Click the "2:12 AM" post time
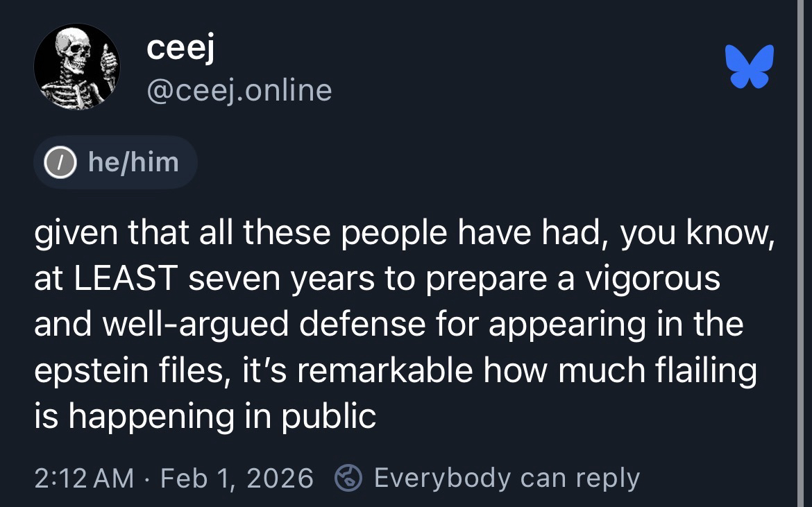The width and height of the screenshot is (812, 507). (x=84, y=478)
